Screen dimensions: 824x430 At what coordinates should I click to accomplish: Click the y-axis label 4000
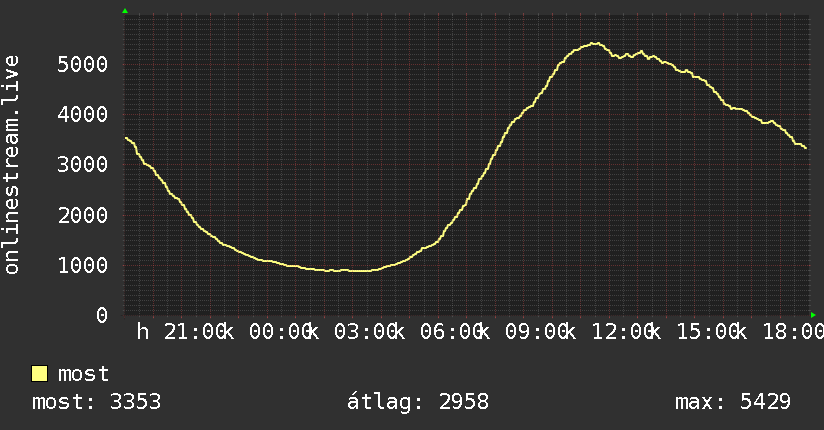83,115
